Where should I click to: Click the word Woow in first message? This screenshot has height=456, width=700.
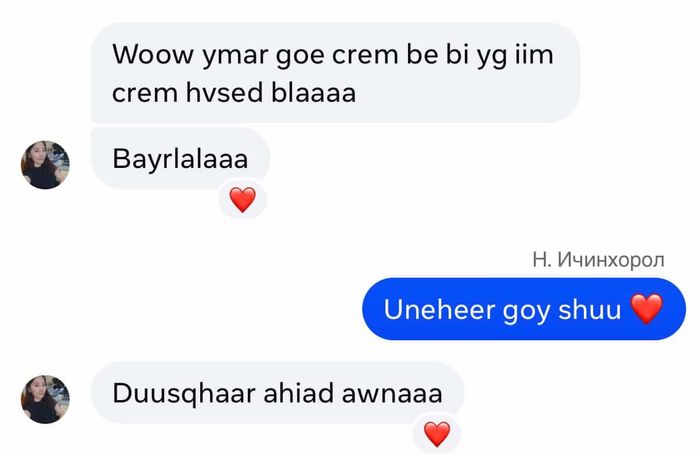click(x=153, y=54)
